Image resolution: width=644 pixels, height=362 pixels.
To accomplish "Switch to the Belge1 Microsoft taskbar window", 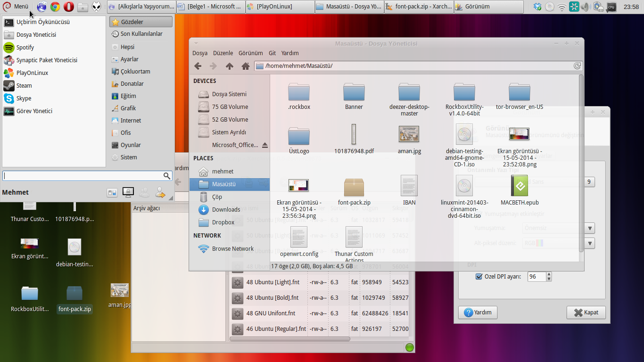I will pos(211,7).
